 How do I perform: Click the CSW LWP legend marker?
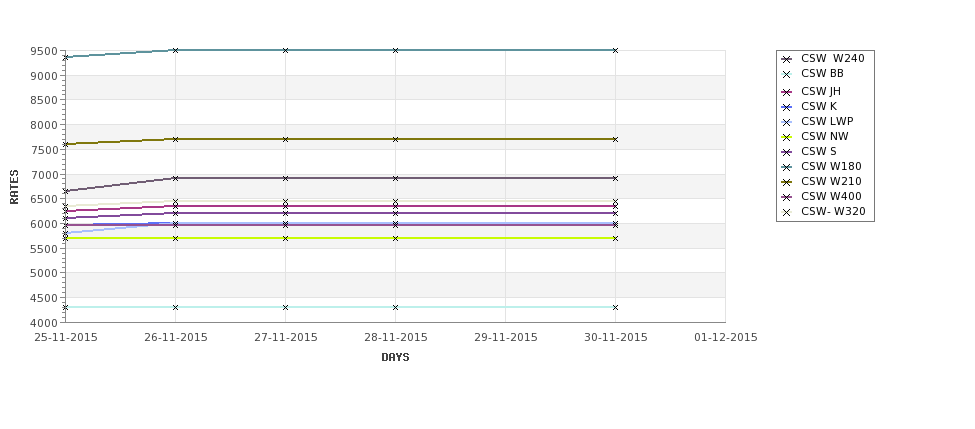(x=787, y=122)
